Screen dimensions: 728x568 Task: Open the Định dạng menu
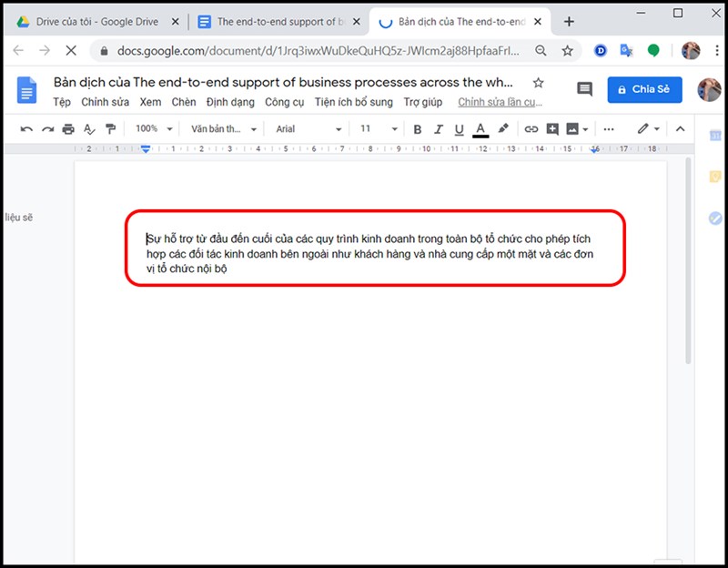(230, 102)
